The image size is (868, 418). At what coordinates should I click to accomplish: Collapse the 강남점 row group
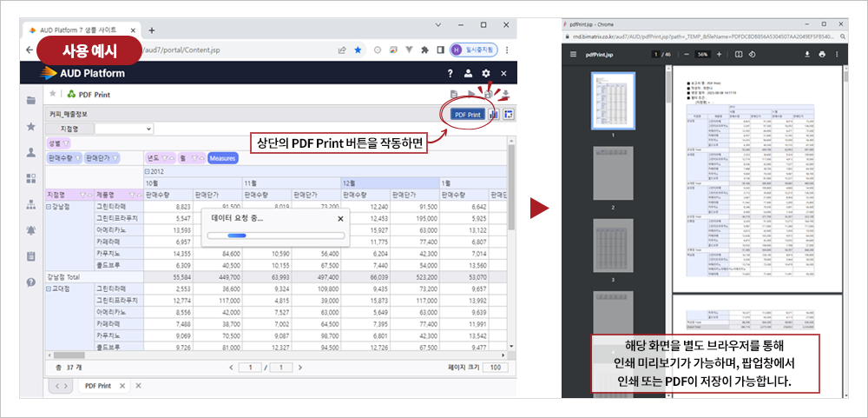pos(49,207)
